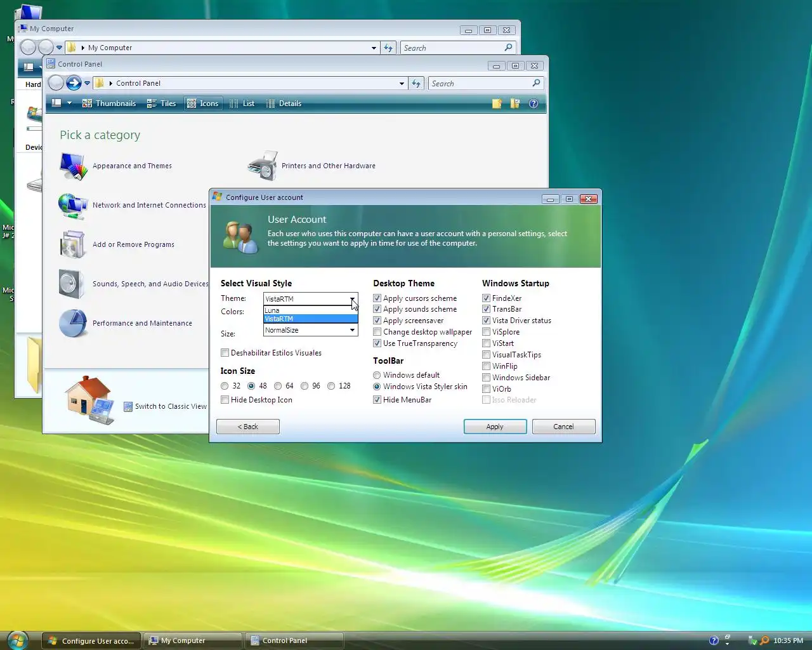This screenshot has width=812, height=650.
Task: Click the new folder icon in Control Panel toolbar
Action: coord(497,103)
